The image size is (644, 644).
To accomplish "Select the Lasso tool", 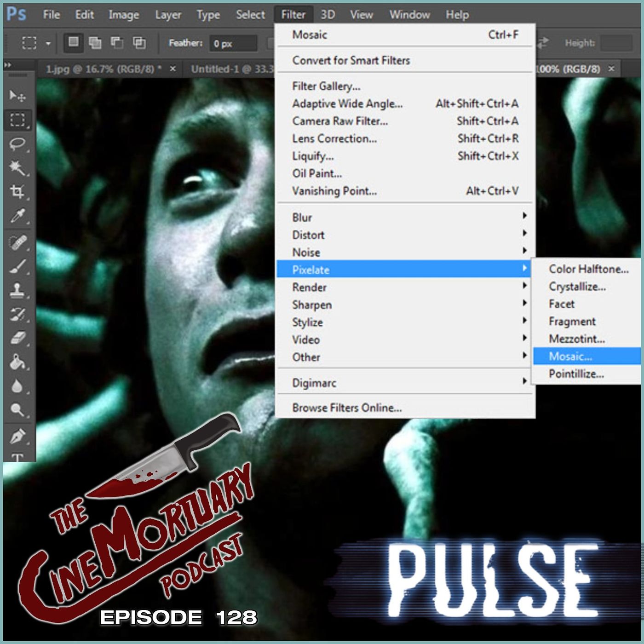I will point(17,144).
